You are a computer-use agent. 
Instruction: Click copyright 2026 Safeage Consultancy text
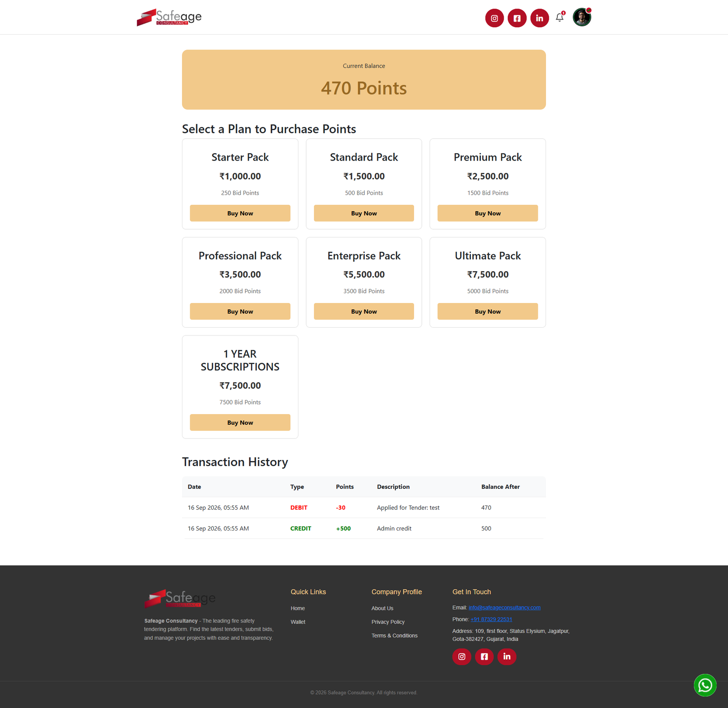(x=364, y=693)
